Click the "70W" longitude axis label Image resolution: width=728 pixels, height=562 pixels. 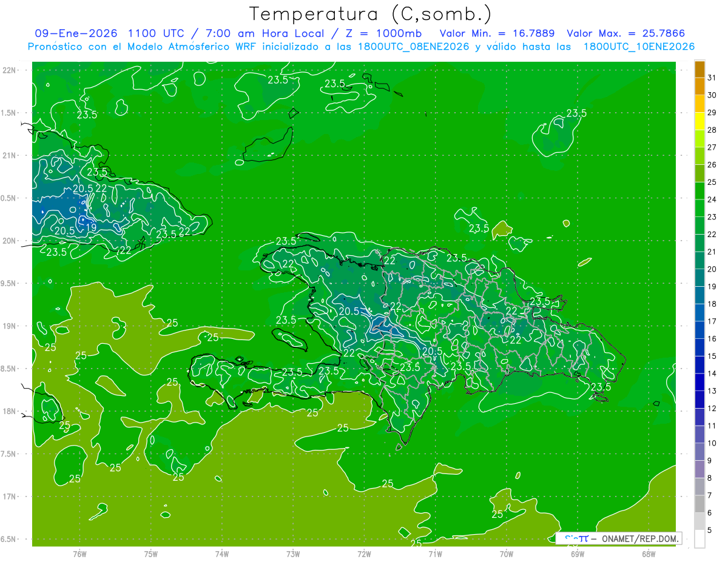coord(507,554)
